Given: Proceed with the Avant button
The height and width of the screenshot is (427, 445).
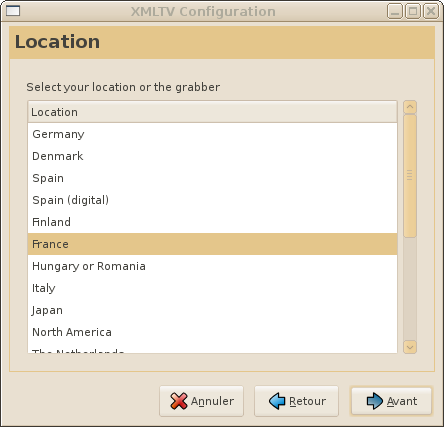Looking at the screenshot, I should click(x=391, y=401).
